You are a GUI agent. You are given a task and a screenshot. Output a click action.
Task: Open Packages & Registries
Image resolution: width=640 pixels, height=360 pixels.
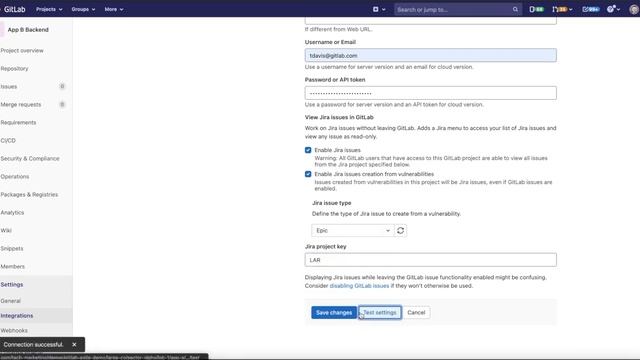[29, 194]
